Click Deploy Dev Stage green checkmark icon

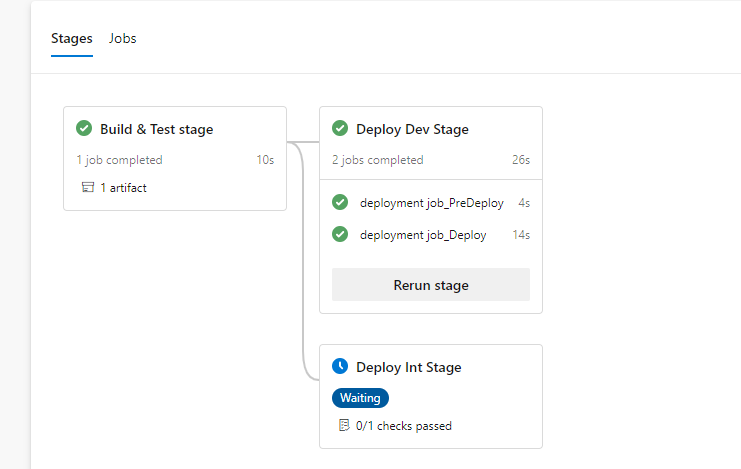point(340,129)
